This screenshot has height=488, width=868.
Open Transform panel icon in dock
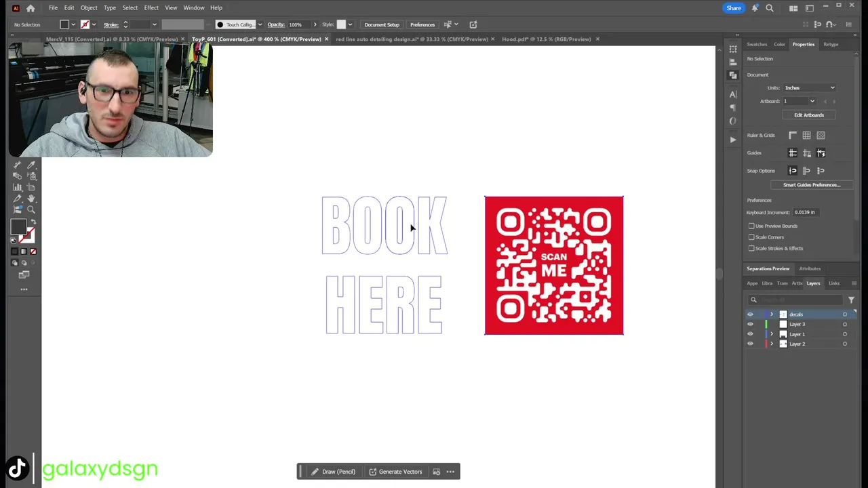(733, 49)
